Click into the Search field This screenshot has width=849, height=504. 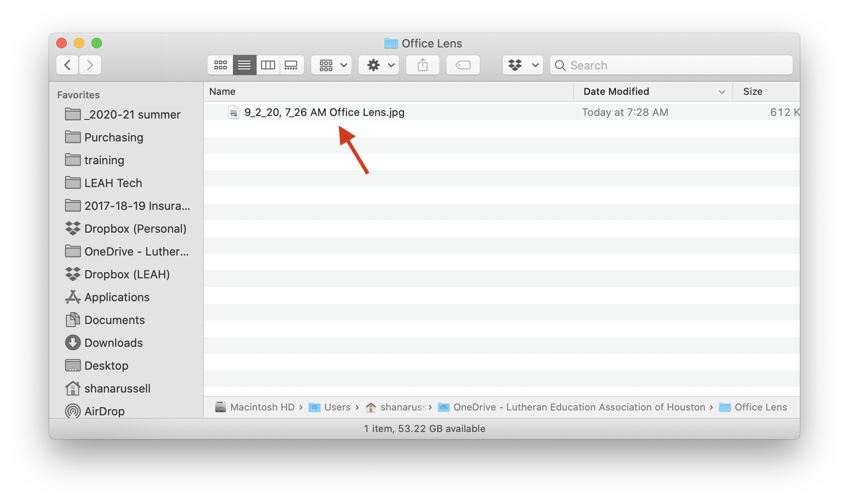671,65
